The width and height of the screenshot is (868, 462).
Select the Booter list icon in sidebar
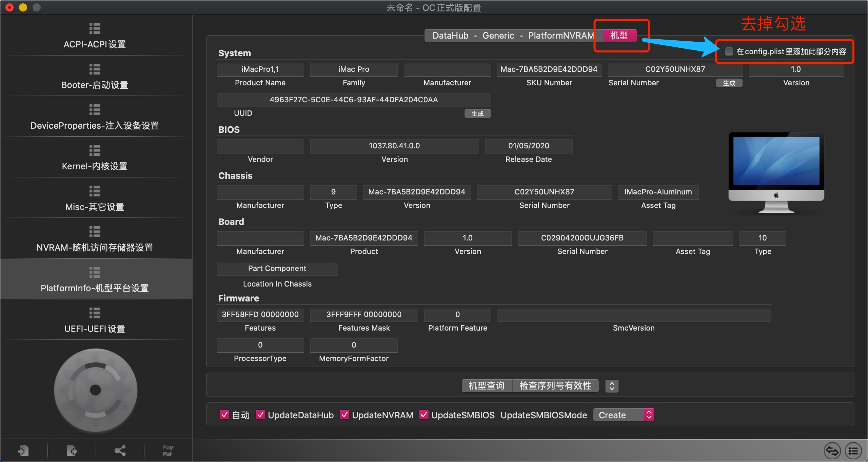pos(95,69)
